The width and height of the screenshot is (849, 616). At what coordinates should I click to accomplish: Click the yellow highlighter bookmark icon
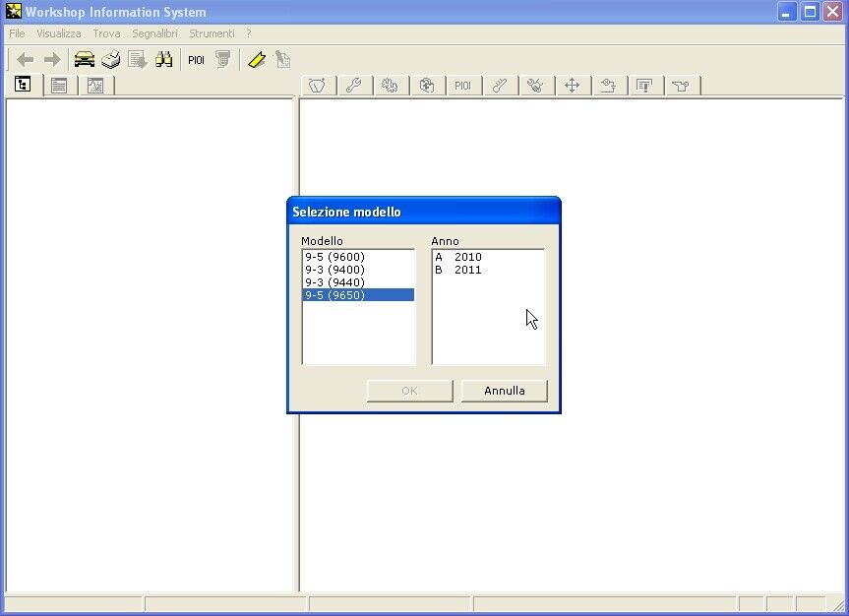257,59
